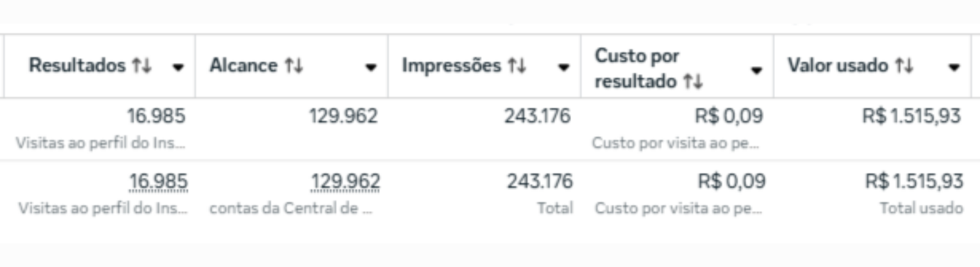
Task: Click the underlined 16.985 total results
Action: (x=158, y=182)
